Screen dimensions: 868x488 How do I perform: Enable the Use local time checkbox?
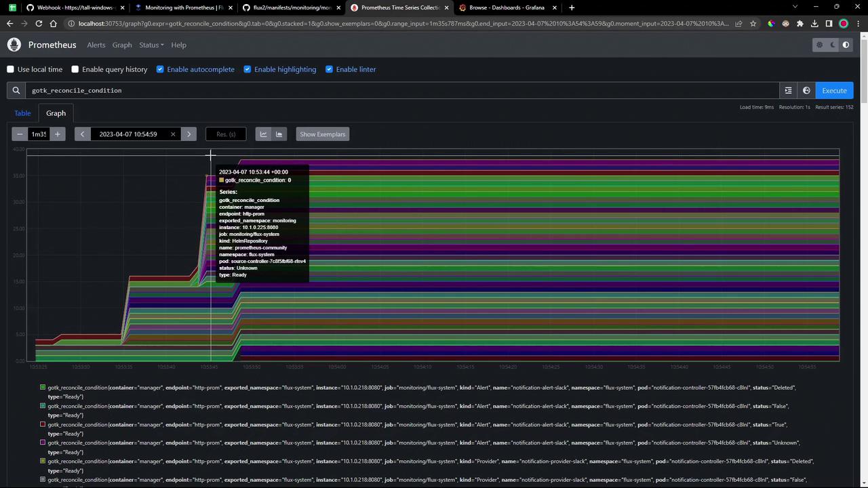click(11, 69)
